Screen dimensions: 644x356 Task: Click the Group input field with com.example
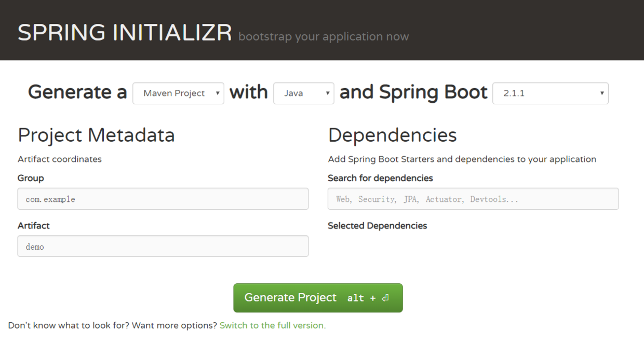click(x=163, y=199)
